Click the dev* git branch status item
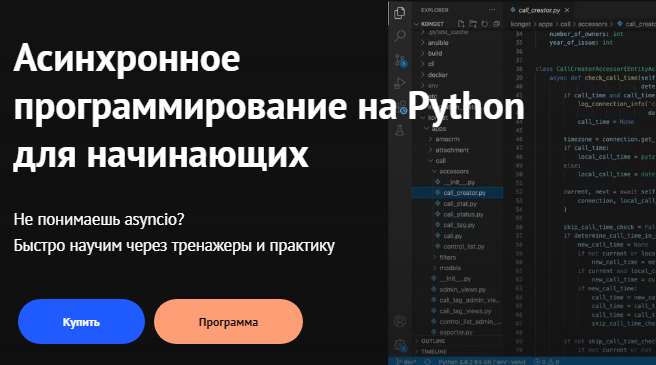This screenshot has height=365, width=656. (406, 362)
